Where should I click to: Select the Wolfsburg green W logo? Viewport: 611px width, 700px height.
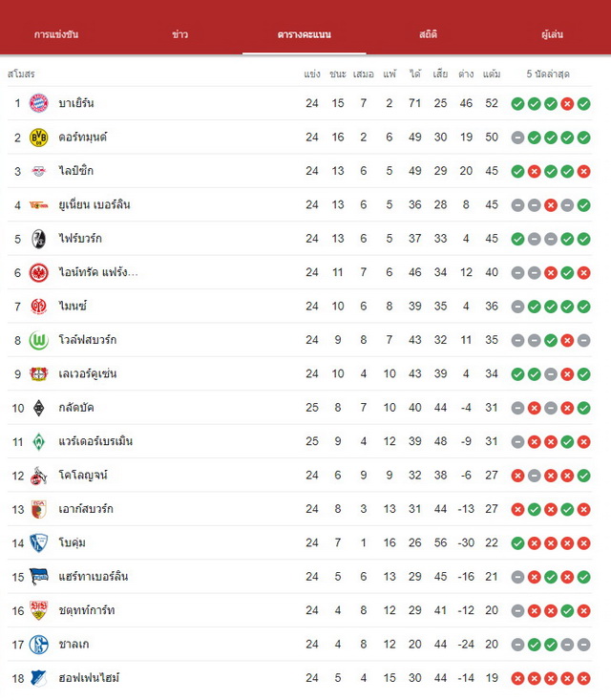(x=39, y=340)
